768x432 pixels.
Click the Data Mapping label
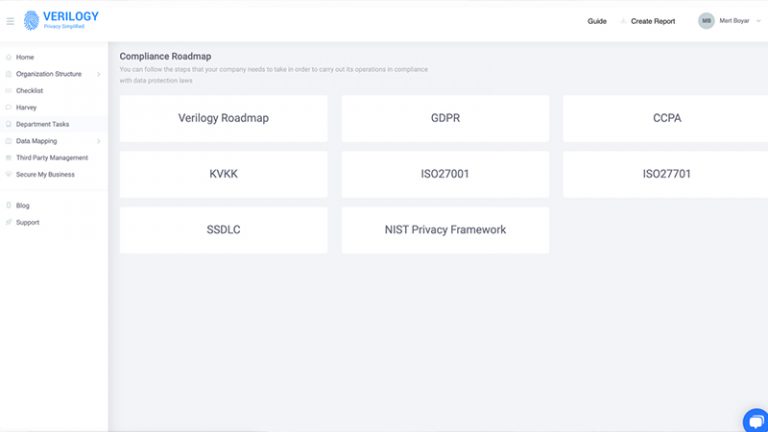point(37,141)
